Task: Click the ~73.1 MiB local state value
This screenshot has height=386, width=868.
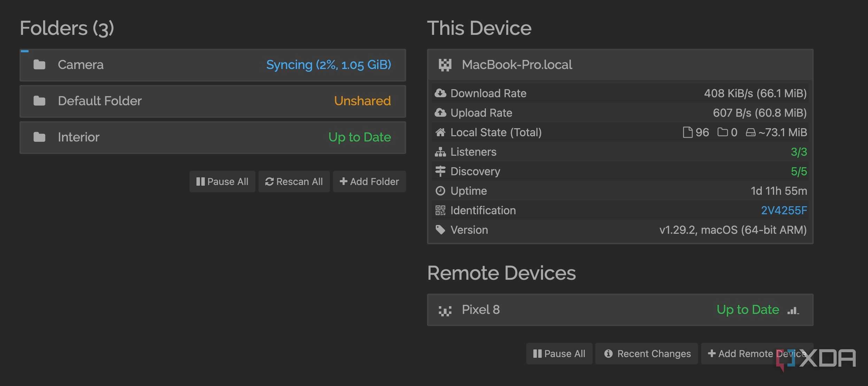Action: 783,132
